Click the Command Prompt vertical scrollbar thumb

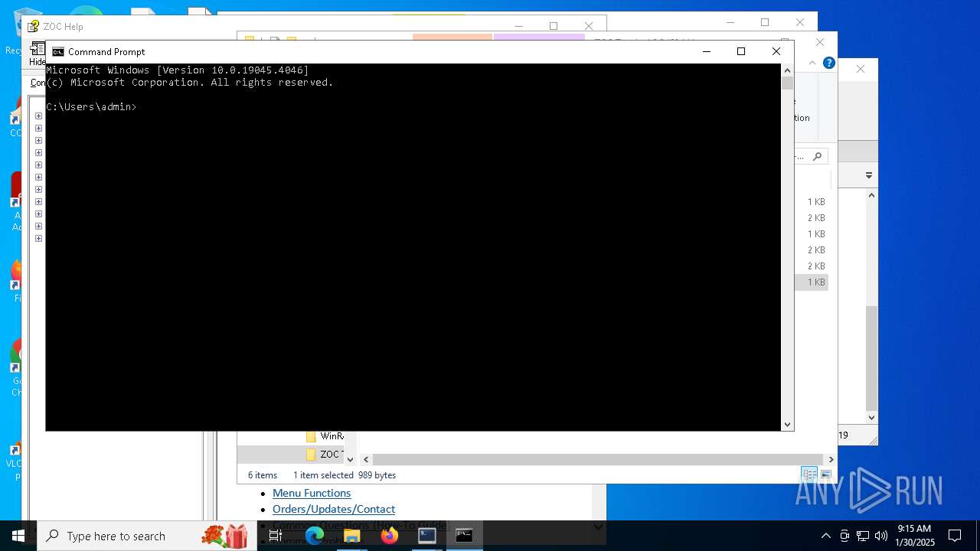coord(787,83)
